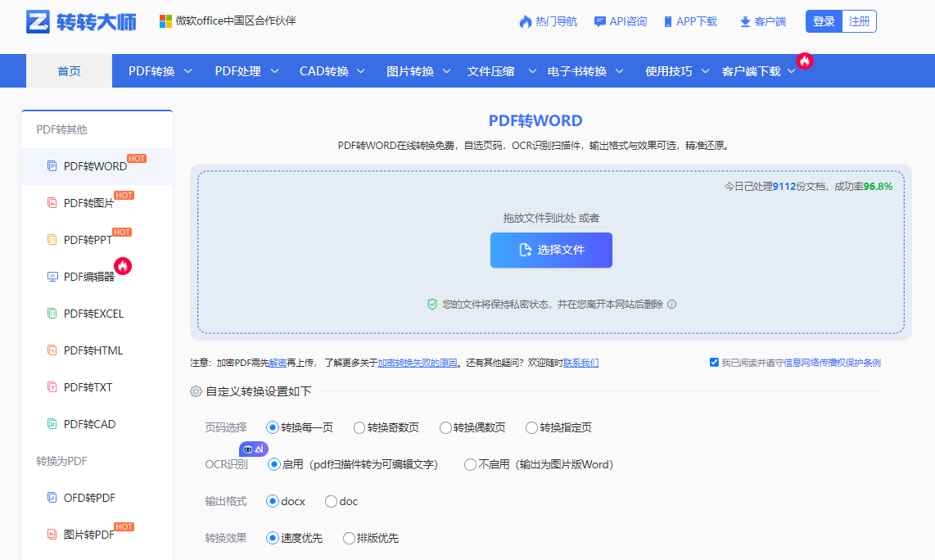Screen dimensions: 935x560
Task: Click the dashed file drop zone
Action: click(551, 252)
